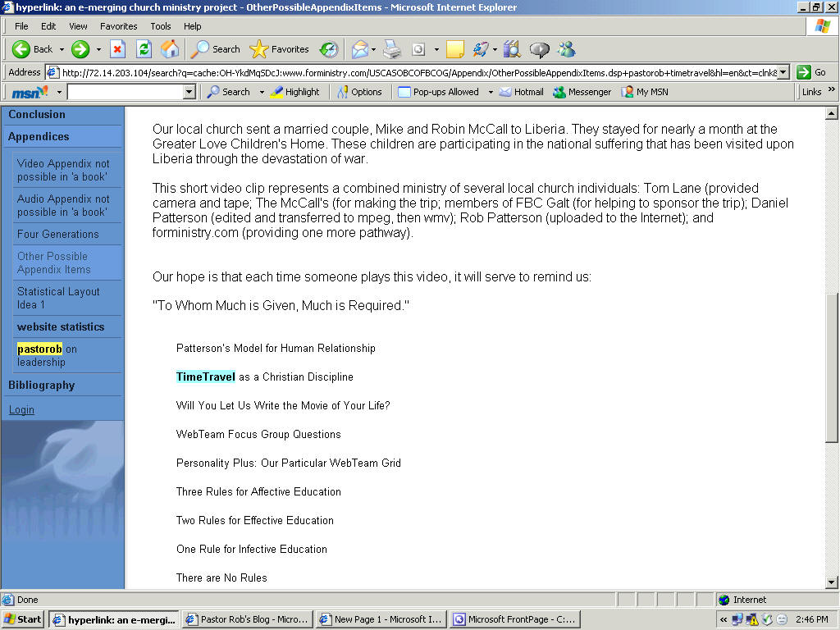Switch to Pastor Rob's Blog taskbar window

pyautogui.click(x=246, y=619)
